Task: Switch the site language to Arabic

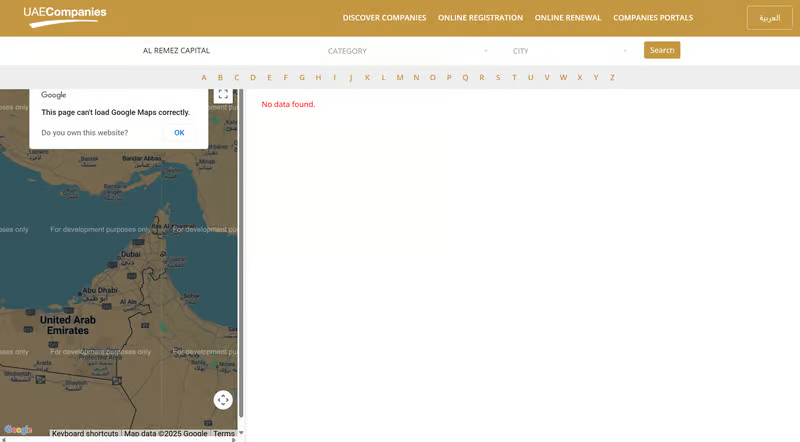Action: (x=769, y=18)
